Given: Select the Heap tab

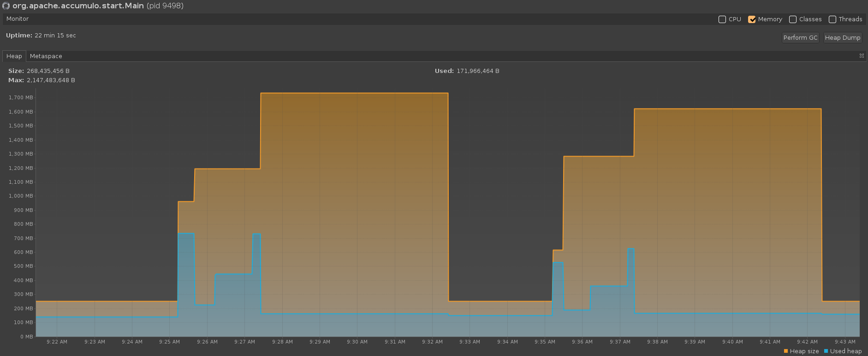Looking at the screenshot, I should click(x=14, y=56).
